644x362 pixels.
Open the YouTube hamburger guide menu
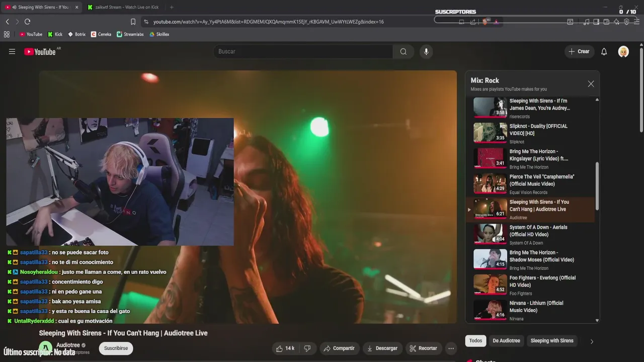(12, 51)
